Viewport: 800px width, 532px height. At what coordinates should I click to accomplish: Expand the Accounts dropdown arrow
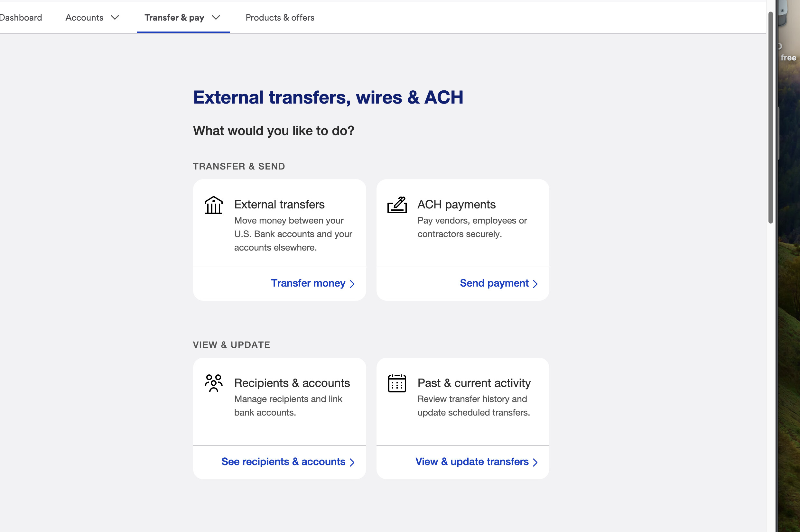[115, 18]
